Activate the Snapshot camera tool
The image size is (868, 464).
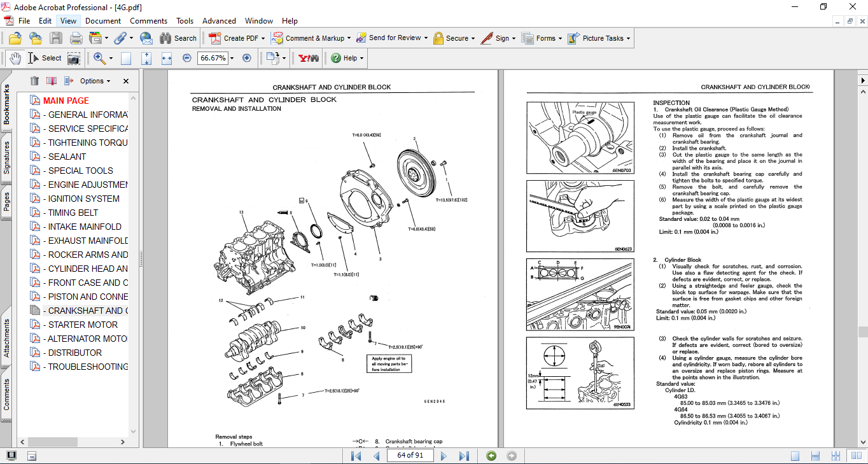(x=74, y=58)
